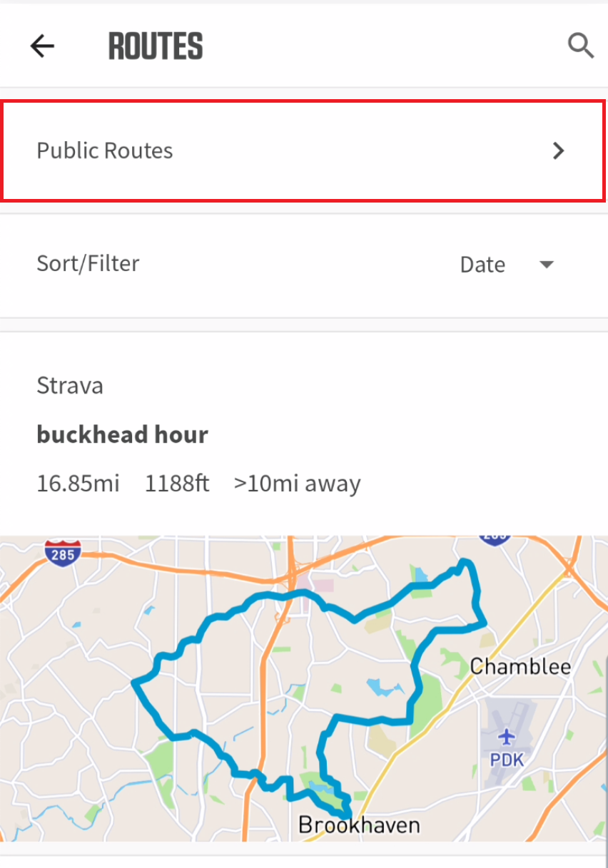Open search with the magnifier icon

(580, 46)
